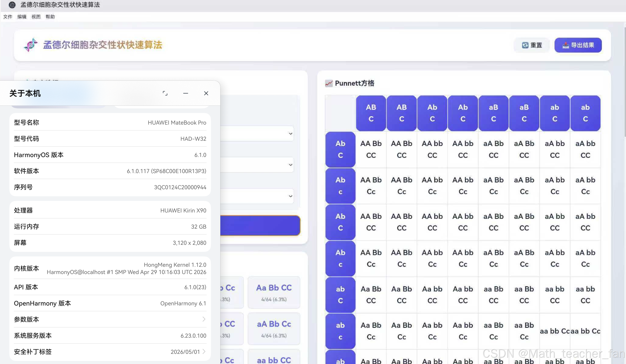
Task: Select the Aa Bb CC 4/64 result card
Action: pos(274,292)
